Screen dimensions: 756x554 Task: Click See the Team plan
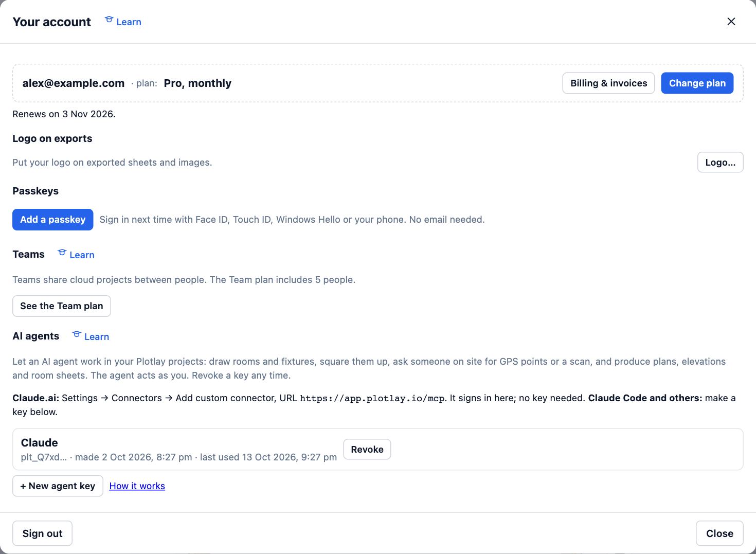[x=62, y=306]
